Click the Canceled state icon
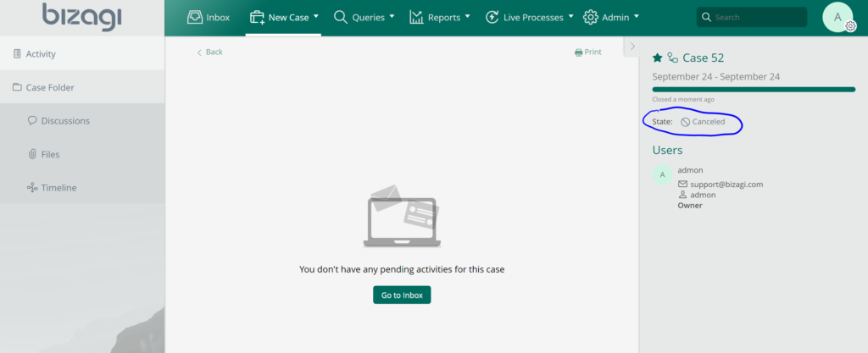This screenshot has width=868, height=353. coord(685,122)
